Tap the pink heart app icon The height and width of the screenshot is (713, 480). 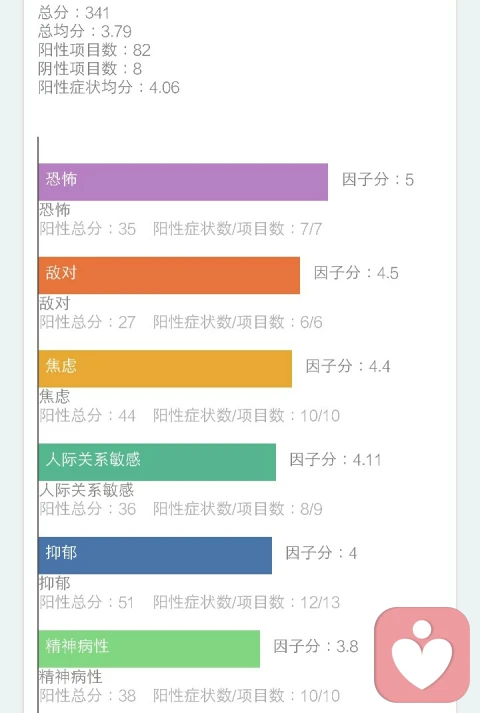point(422,655)
